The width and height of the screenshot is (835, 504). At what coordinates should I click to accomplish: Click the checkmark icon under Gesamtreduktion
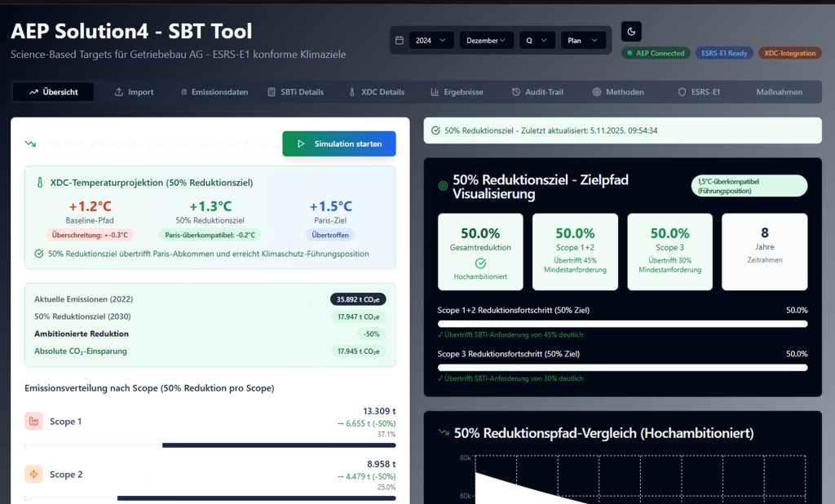pyautogui.click(x=480, y=263)
